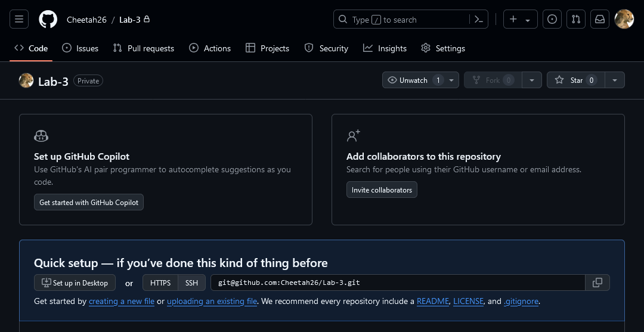Image resolution: width=644 pixels, height=332 pixels.
Task: Expand the Fork options caret
Action: coord(532,80)
